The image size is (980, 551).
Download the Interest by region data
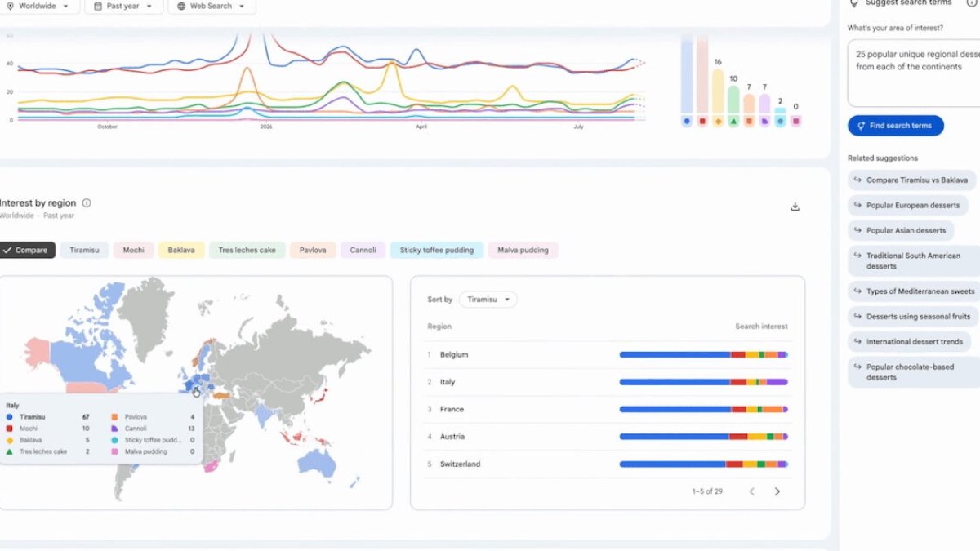coord(795,207)
